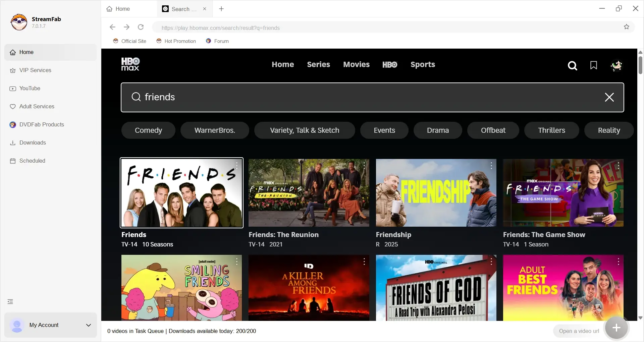Open the Forum bookmark
Screen dimensions: 644x342
[x=217, y=41]
